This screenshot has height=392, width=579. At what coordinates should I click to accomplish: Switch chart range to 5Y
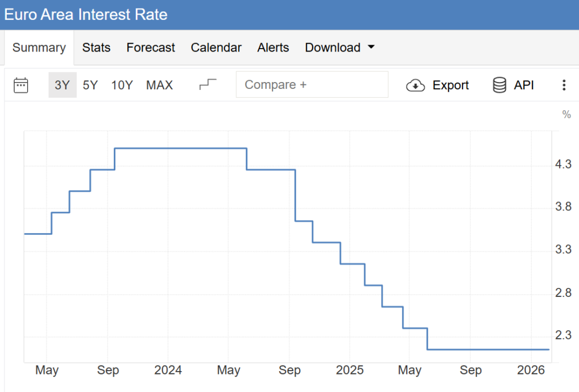(x=90, y=85)
